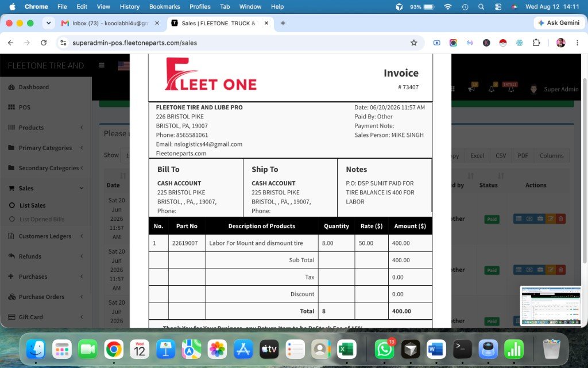
Task: Expand the Customers Ledgers sidebar menu
Action: 45,236
